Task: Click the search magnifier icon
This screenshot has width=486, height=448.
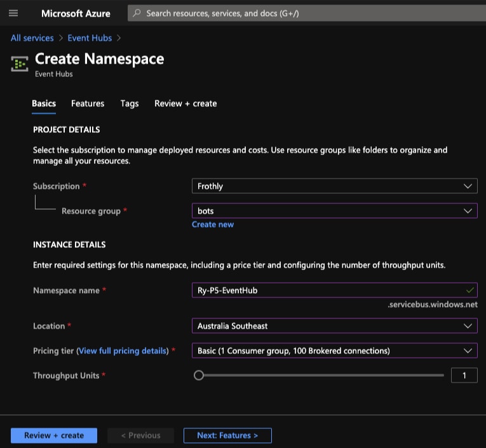Action: click(x=137, y=13)
